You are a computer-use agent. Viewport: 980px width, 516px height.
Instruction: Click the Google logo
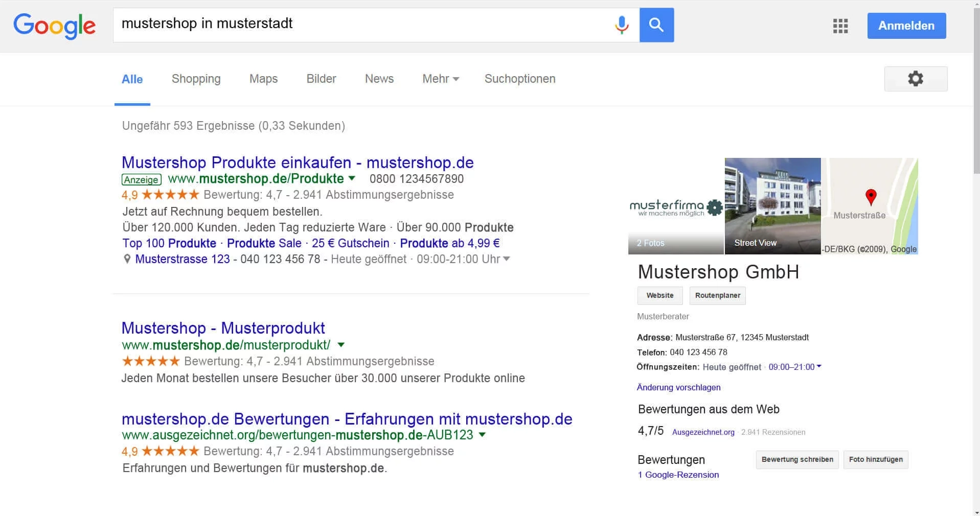coord(54,26)
